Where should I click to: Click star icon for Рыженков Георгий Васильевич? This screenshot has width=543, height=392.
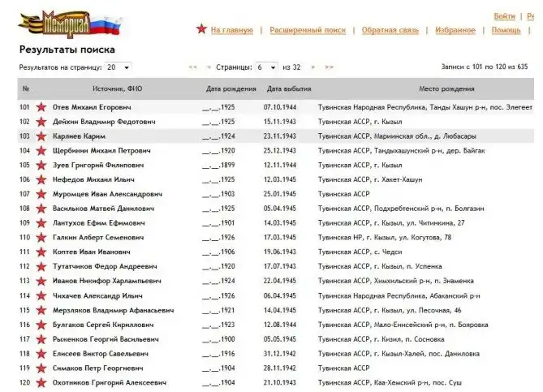click(x=41, y=339)
